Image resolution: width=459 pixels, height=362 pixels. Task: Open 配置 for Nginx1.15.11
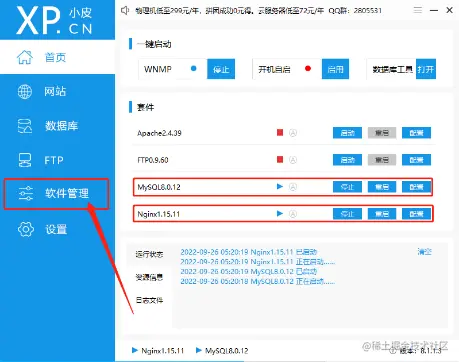click(416, 214)
